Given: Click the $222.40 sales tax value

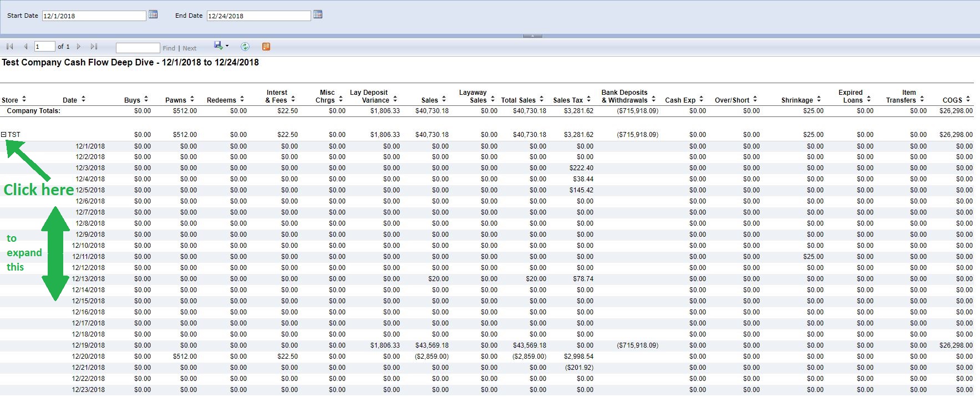Looking at the screenshot, I should point(581,168).
